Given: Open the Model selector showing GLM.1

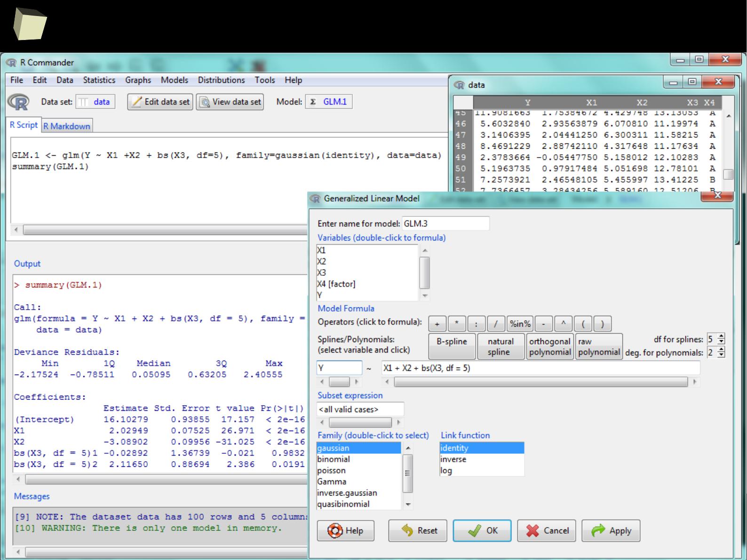Looking at the screenshot, I should [x=329, y=102].
